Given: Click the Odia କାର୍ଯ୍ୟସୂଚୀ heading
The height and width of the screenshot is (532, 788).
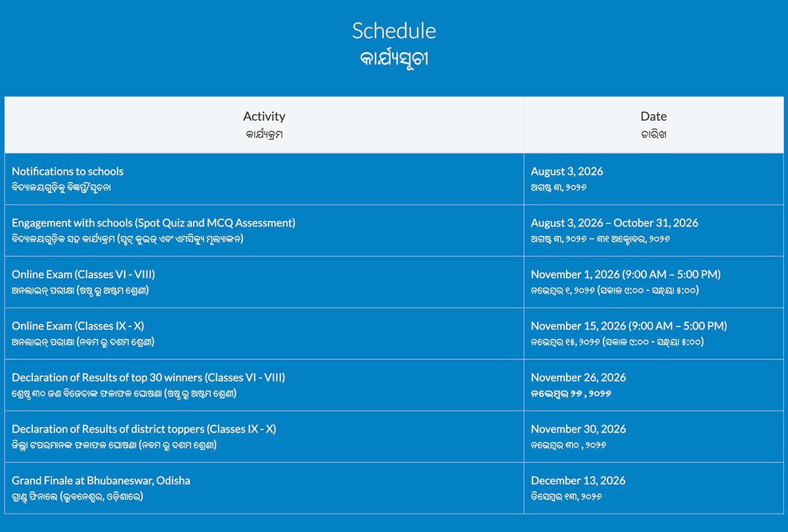Looking at the screenshot, I should 394,58.
